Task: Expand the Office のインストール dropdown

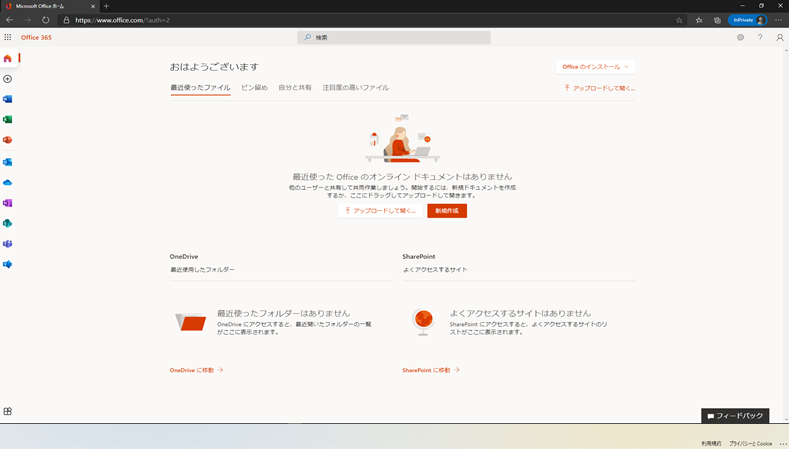Action: 595,66
